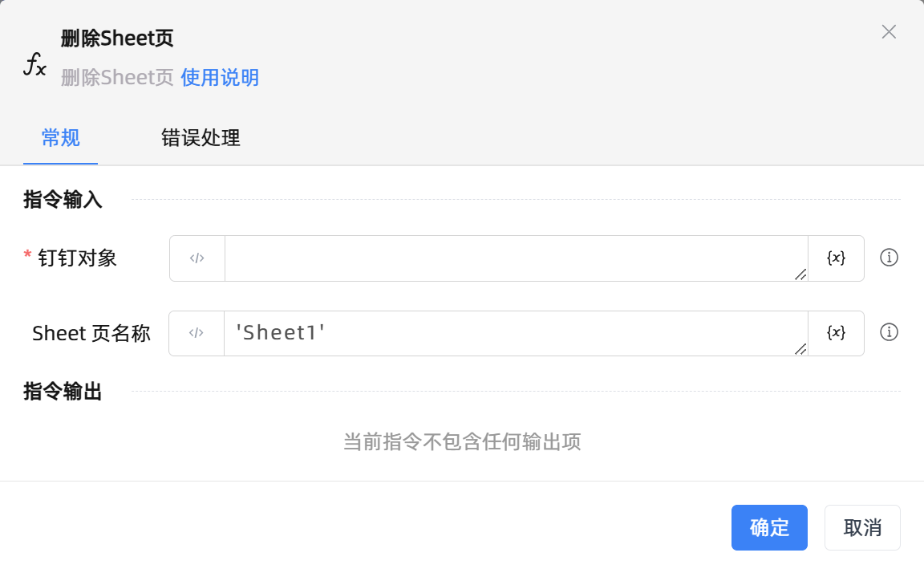Open the 错误处理 tab

(x=201, y=138)
